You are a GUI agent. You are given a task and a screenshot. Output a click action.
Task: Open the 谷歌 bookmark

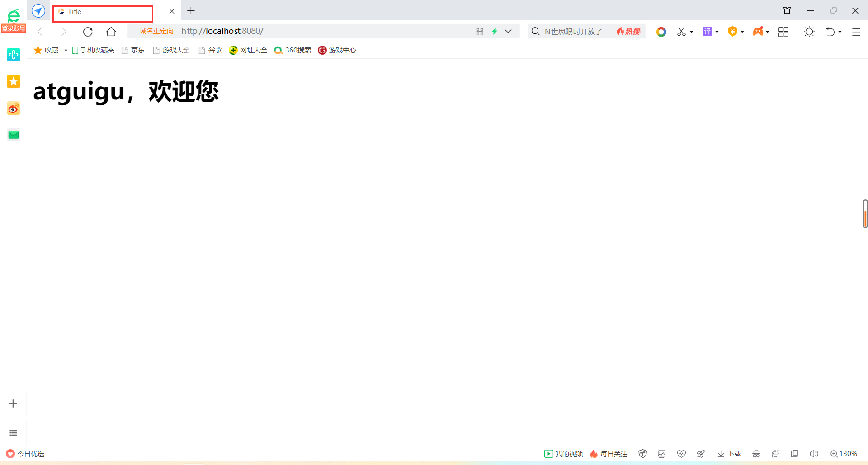click(211, 50)
